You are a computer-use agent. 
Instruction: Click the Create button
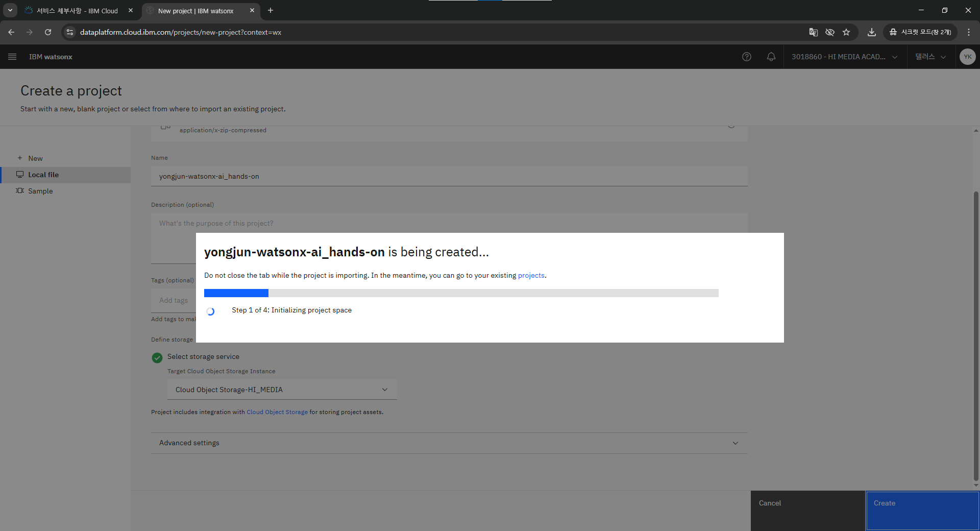(x=922, y=511)
